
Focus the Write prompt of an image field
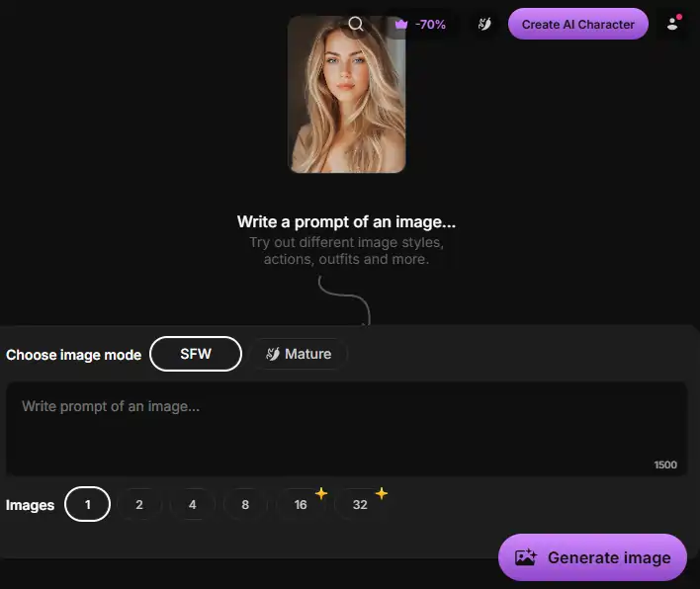346,428
